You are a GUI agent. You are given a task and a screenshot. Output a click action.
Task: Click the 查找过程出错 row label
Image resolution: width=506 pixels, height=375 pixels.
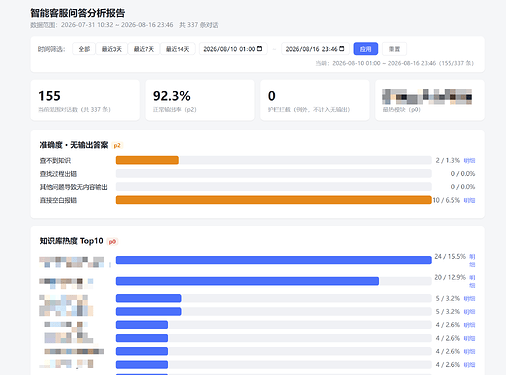tap(58, 174)
